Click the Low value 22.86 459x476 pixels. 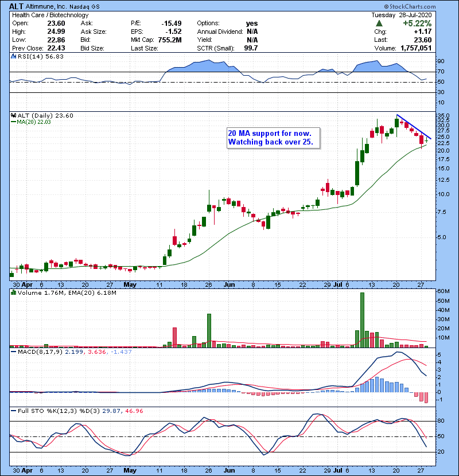pyautogui.click(x=56, y=40)
